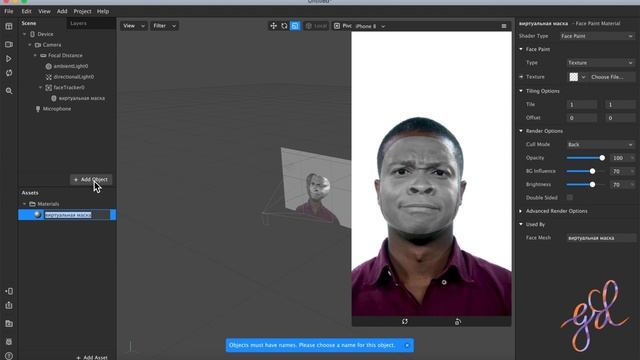Image resolution: width=640 pixels, height=360 pixels.
Task: Open the iPhone 8 device dropdown
Action: (x=370, y=26)
